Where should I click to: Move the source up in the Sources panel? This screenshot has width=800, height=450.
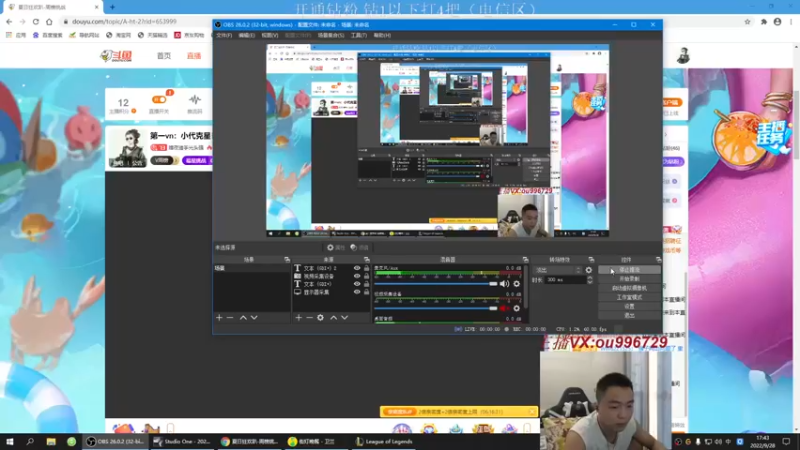point(334,317)
